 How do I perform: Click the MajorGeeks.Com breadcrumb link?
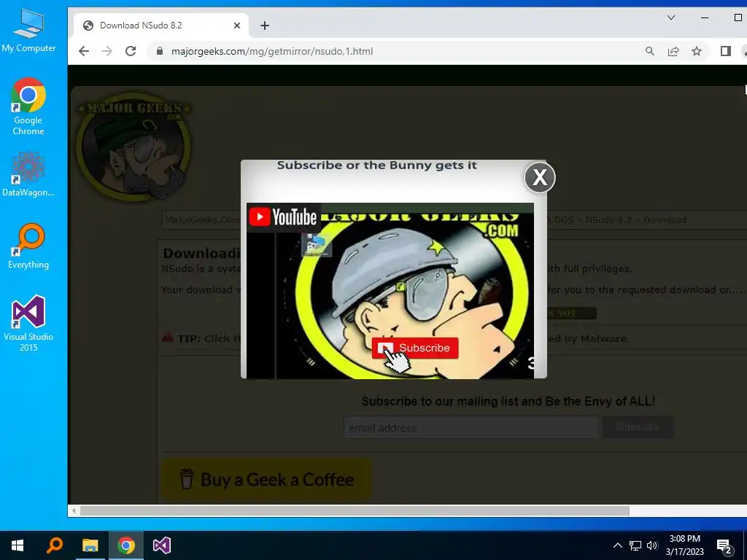pos(203,220)
